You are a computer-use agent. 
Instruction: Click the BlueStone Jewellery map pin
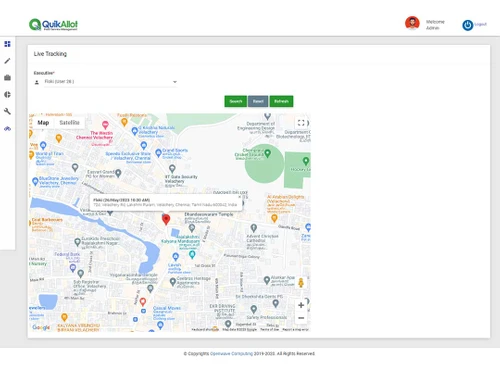click(x=35, y=181)
